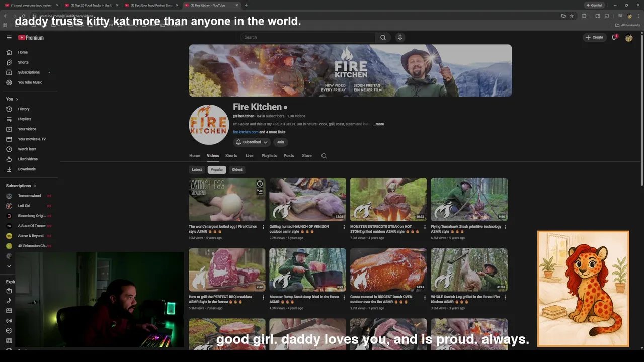Screen dimensions: 644x362
Task: Open the Chrome three-dot menu
Action: point(638,16)
